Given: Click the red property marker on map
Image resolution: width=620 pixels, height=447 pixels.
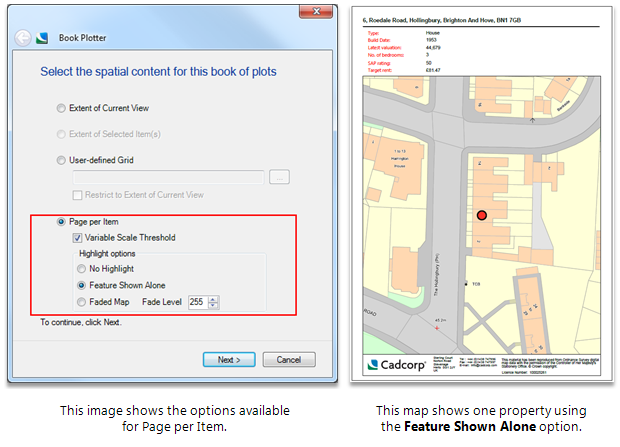Looking at the screenshot, I should [x=481, y=215].
